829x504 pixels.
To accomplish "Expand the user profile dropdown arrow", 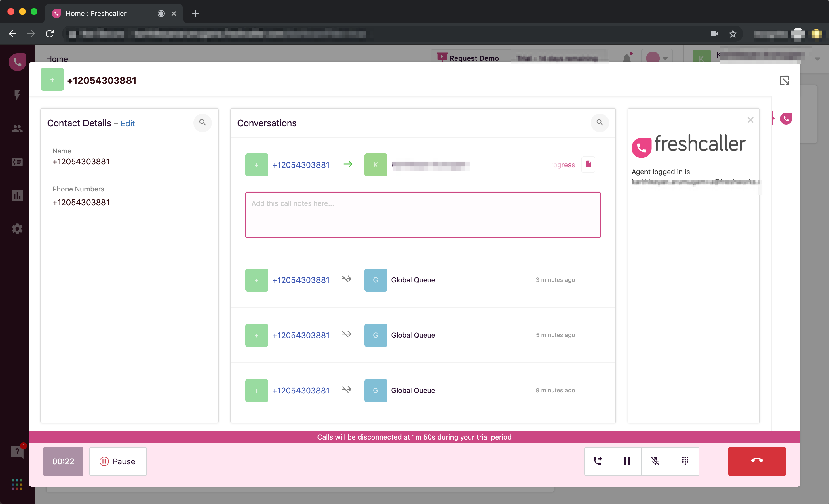I will (817, 59).
